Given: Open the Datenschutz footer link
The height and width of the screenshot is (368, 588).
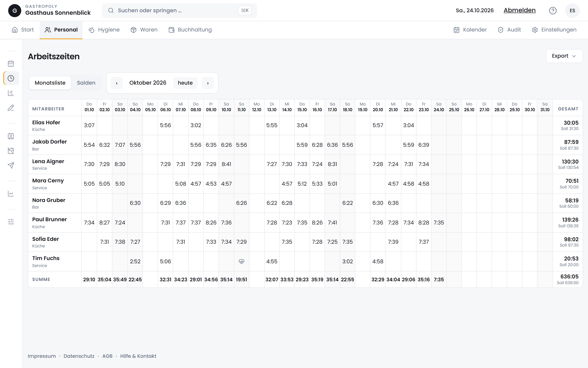Looking at the screenshot, I should pyautogui.click(x=79, y=356).
